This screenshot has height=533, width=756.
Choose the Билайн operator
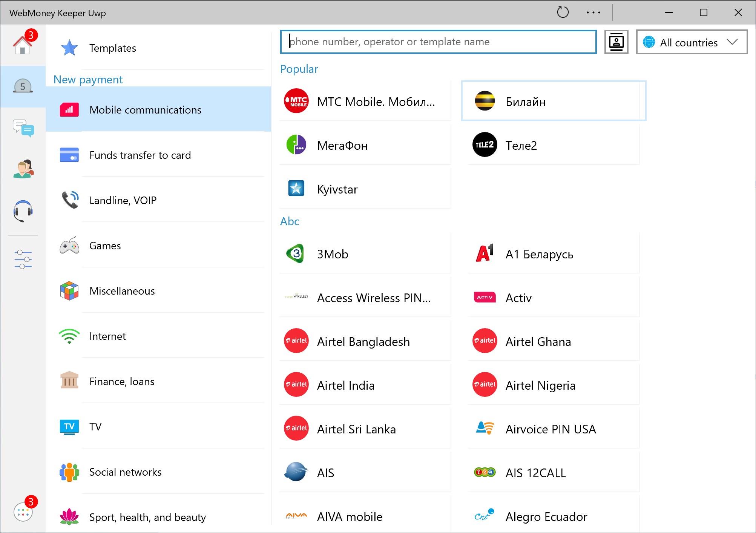click(x=553, y=101)
